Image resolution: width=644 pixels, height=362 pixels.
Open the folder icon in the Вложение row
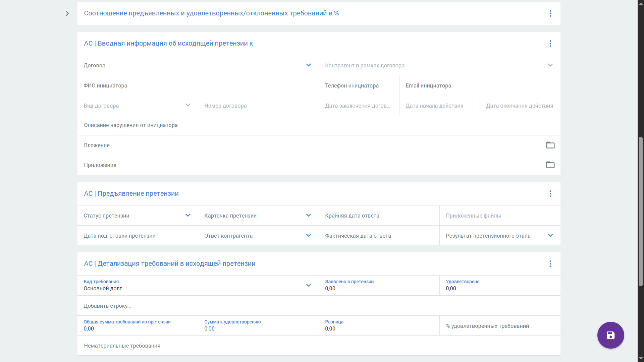tap(550, 145)
